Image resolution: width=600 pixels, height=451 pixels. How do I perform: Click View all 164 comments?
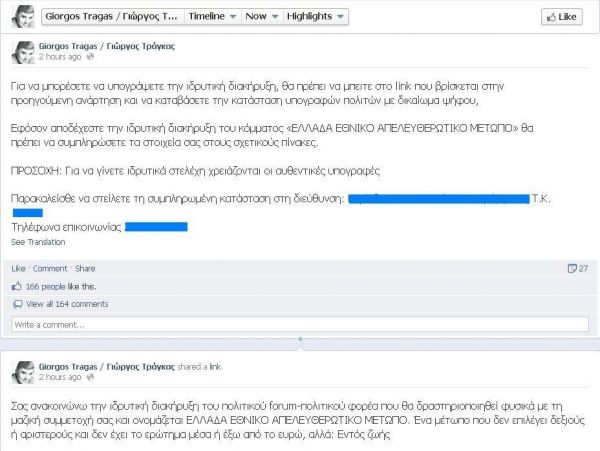(x=67, y=304)
